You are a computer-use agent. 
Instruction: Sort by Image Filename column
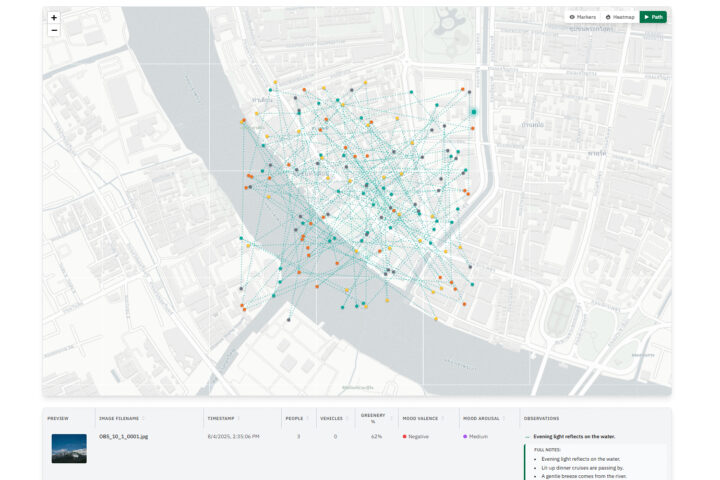[121, 418]
